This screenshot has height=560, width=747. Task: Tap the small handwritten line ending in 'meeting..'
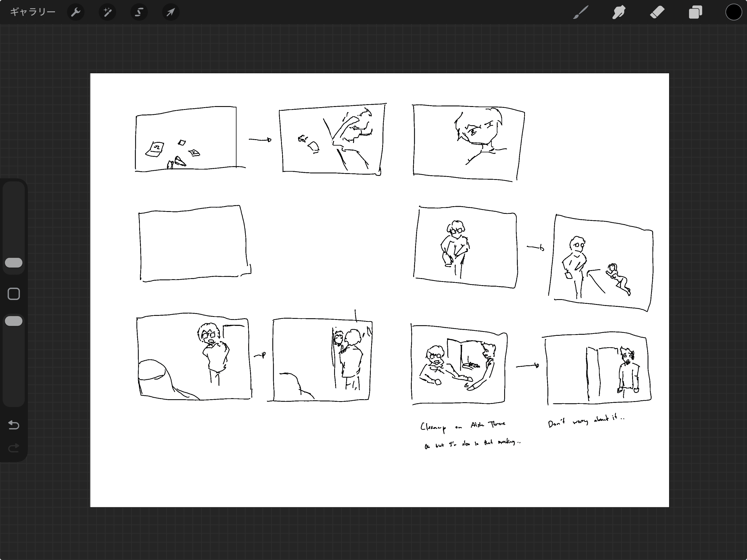(473, 444)
